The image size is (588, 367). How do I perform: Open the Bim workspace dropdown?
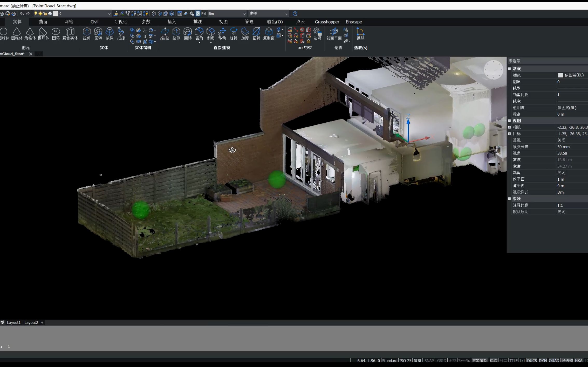pyautogui.click(x=244, y=13)
